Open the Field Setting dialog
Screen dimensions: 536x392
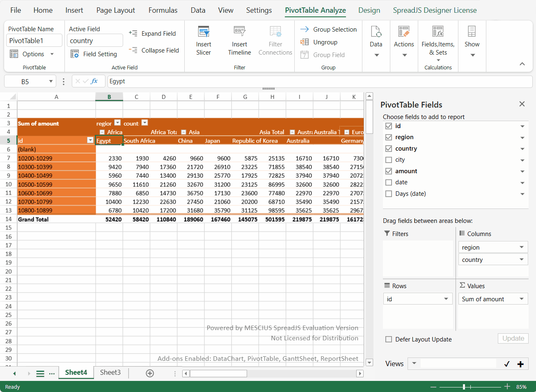94,54
